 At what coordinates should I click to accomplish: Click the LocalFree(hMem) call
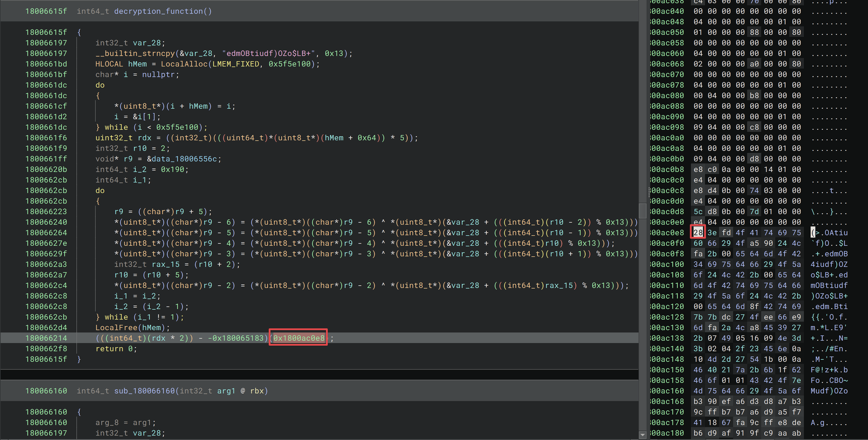click(x=127, y=327)
